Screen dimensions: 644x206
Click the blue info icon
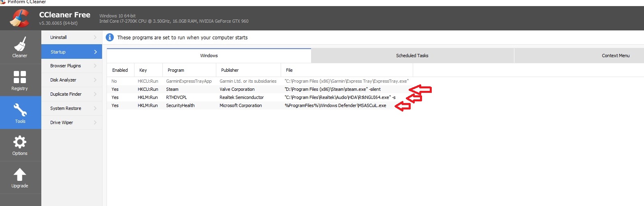pos(110,37)
